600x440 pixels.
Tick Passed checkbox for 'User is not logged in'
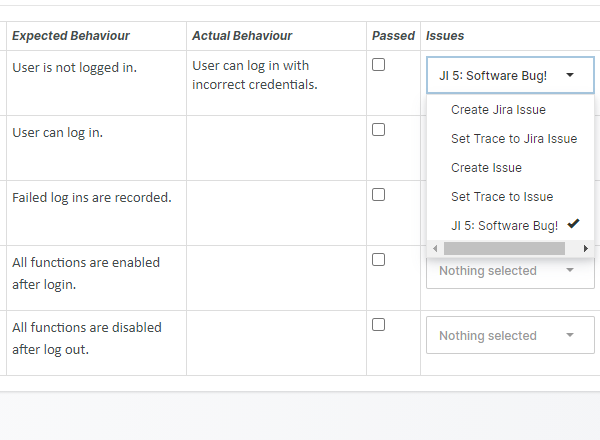378,65
